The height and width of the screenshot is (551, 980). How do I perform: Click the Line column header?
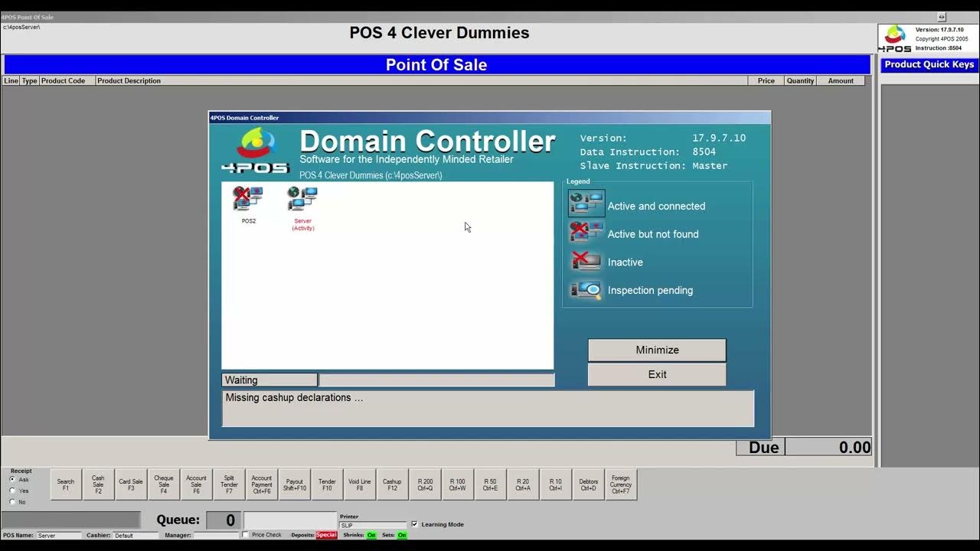11,80
